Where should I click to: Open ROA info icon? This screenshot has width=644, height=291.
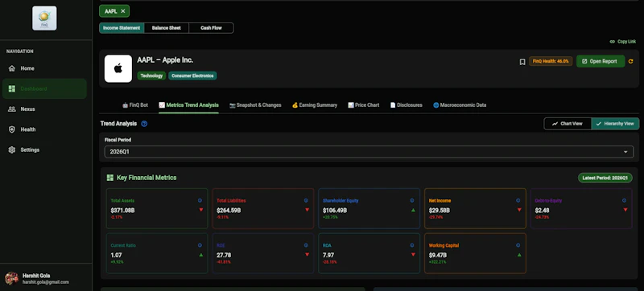pyautogui.click(x=412, y=245)
